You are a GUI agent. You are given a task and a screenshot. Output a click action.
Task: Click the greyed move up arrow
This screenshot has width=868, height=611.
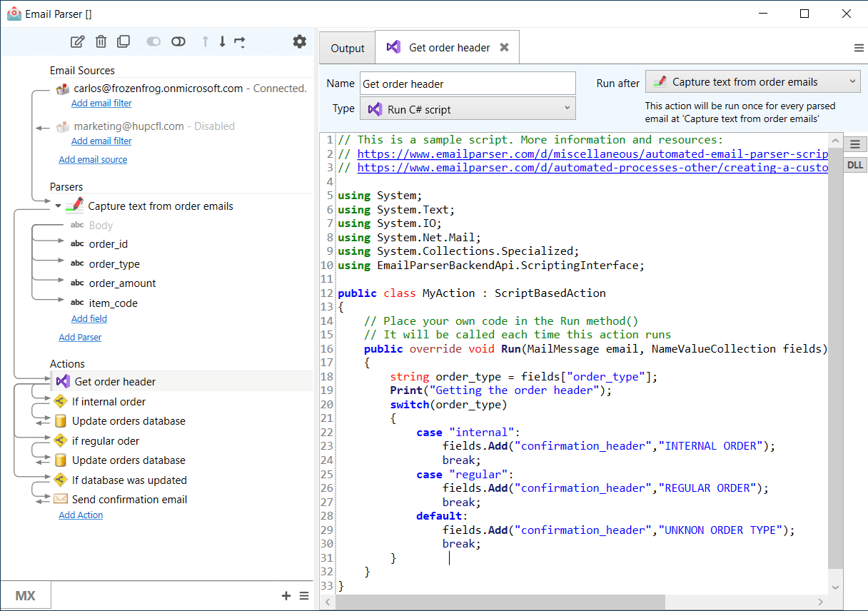click(206, 41)
